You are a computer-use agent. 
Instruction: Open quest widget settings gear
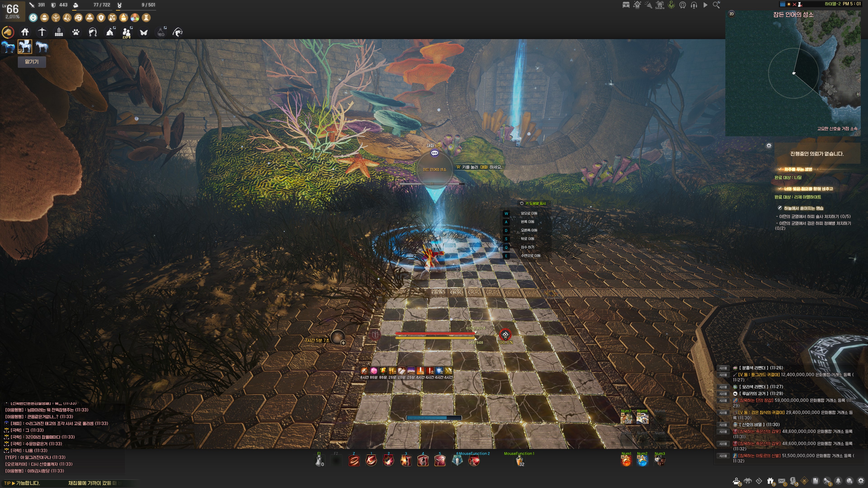coord(769,145)
